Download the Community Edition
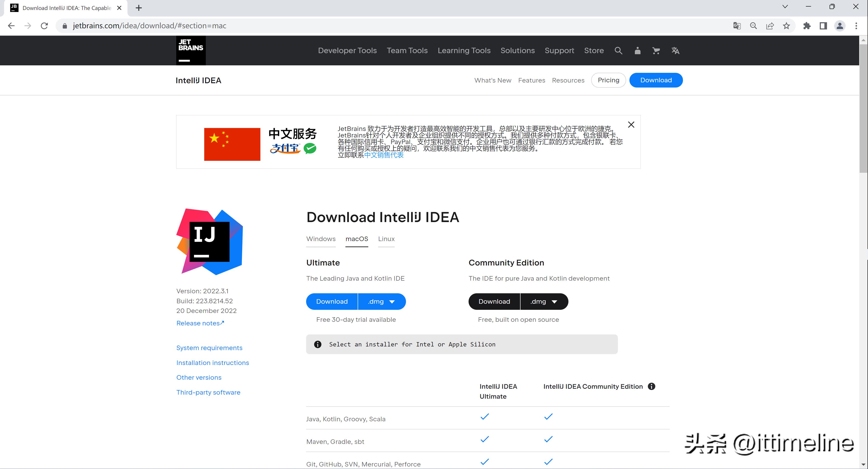868x469 pixels. (494, 301)
